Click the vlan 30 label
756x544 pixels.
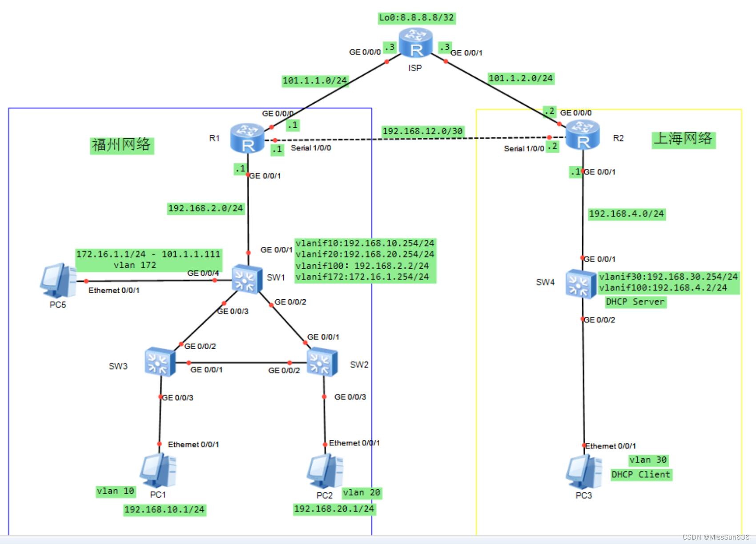click(x=648, y=460)
